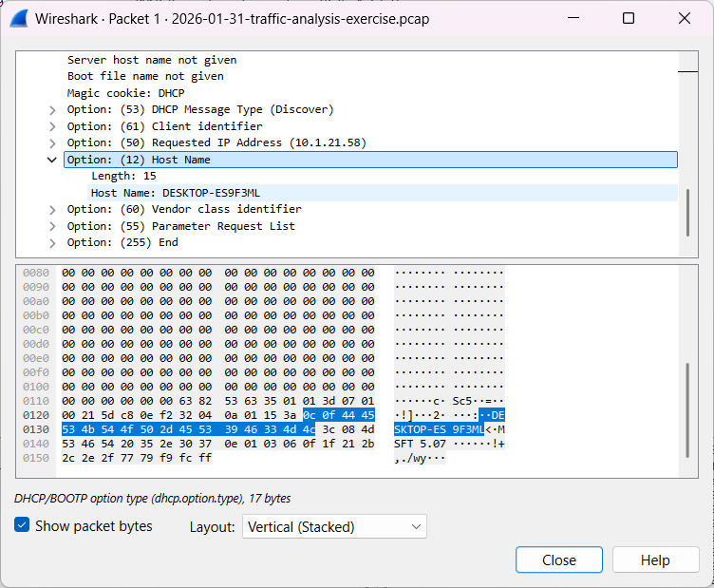Select Host Name: DESKTOP-ES9F3ML row
714x588 pixels.
(382, 193)
